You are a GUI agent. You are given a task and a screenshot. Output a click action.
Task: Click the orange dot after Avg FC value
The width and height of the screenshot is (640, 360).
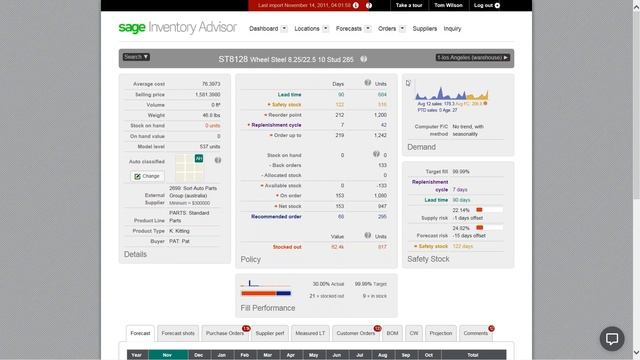[x=485, y=104]
